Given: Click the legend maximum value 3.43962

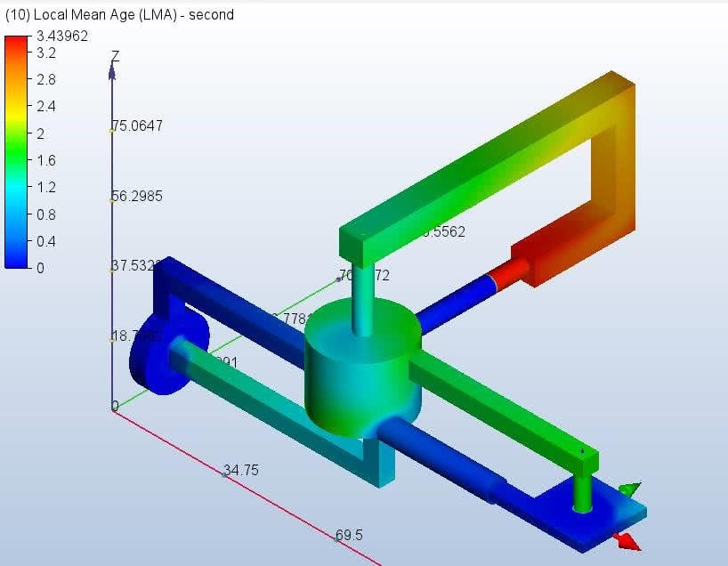Looking at the screenshot, I should (x=62, y=36).
